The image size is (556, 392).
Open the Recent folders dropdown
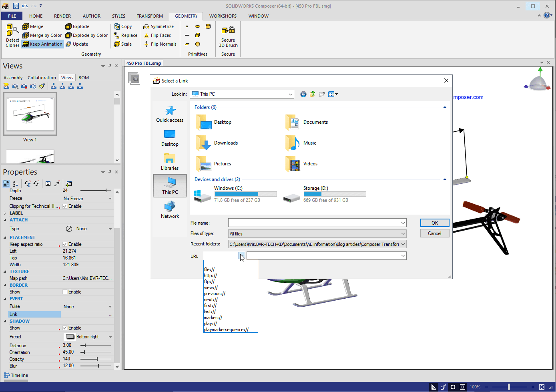tap(403, 244)
